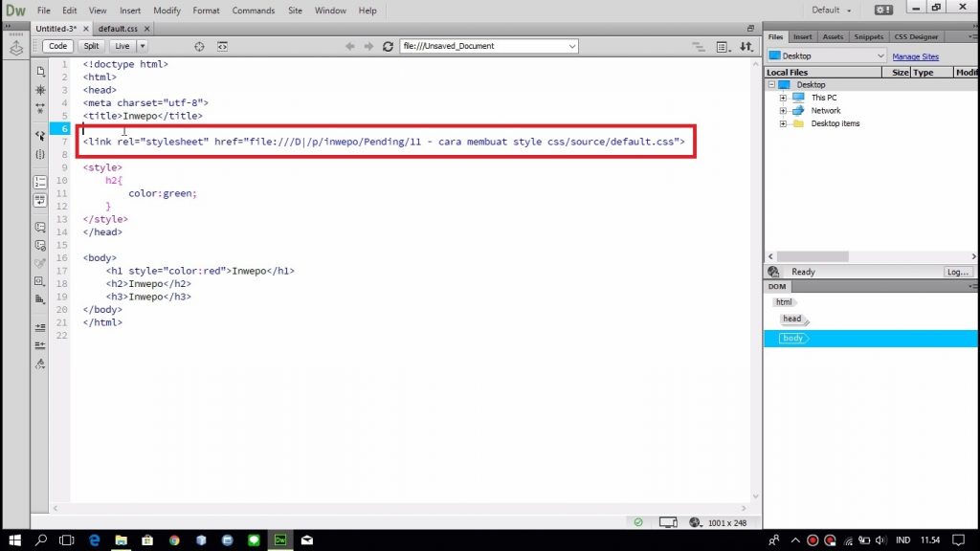Toggle line numbers in coding toolbar
The image size is (980, 551).
pyautogui.click(x=40, y=182)
